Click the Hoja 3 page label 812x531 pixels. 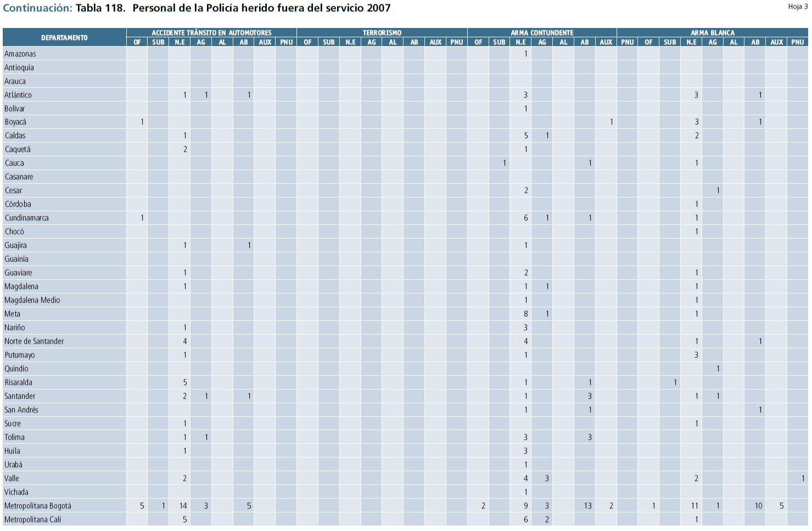click(797, 7)
